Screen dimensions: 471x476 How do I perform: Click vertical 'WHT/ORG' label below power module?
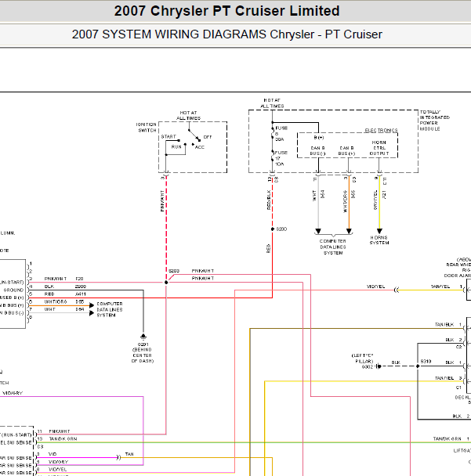tap(345, 201)
